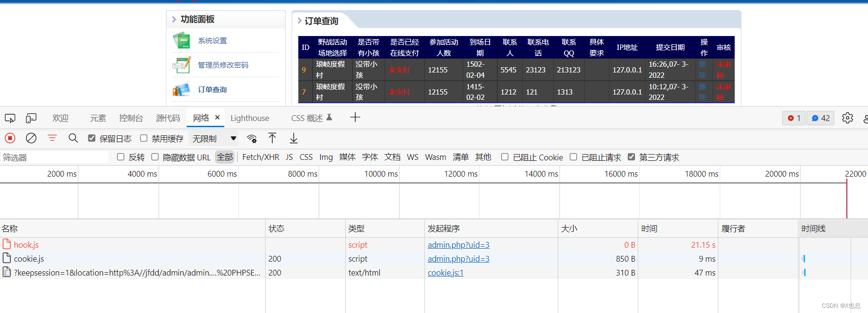868x313 pixels.
Task: Click keepsession waterfall bar in 时间线
Action: pos(804,272)
